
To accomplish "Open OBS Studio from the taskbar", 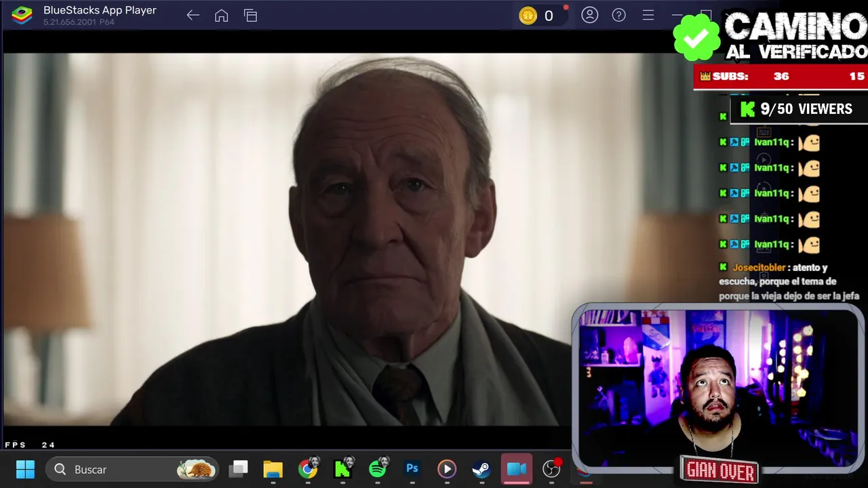I will (x=551, y=469).
